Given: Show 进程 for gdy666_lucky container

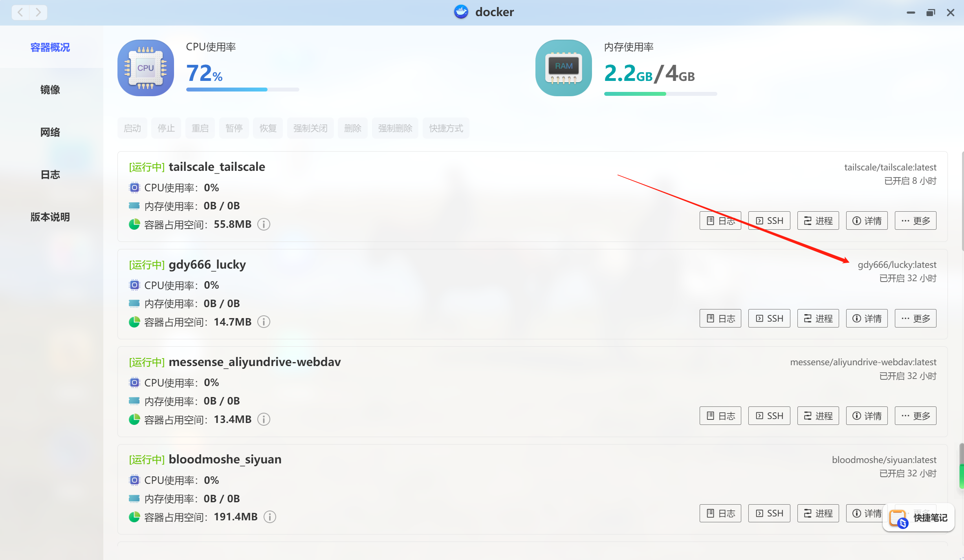Looking at the screenshot, I should tap(817, 318).
